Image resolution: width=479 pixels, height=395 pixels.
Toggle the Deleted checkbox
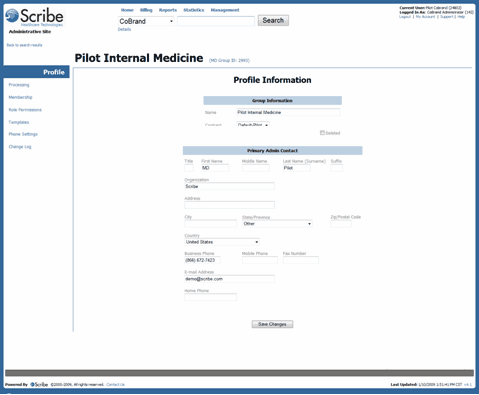pyautogui.click(x=322, y=133)
